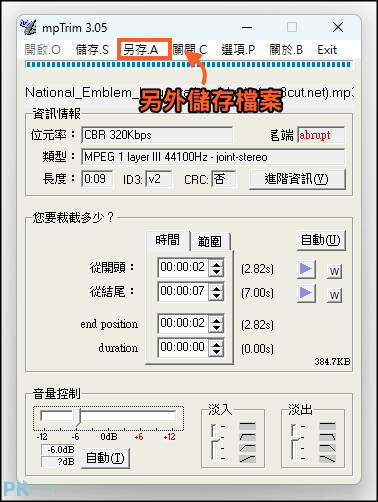Screen dimensions: 378x502
Task: Play preview for the 從結尾 trim point
Action: (x=306, y=293)
